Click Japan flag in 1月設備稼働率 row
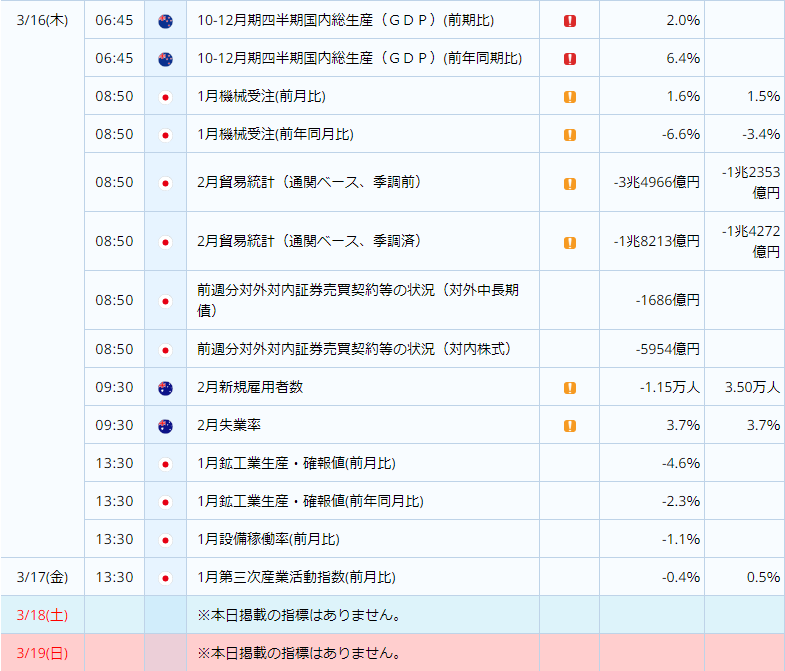The image size is (785, 671). click(x=165, y=540)
